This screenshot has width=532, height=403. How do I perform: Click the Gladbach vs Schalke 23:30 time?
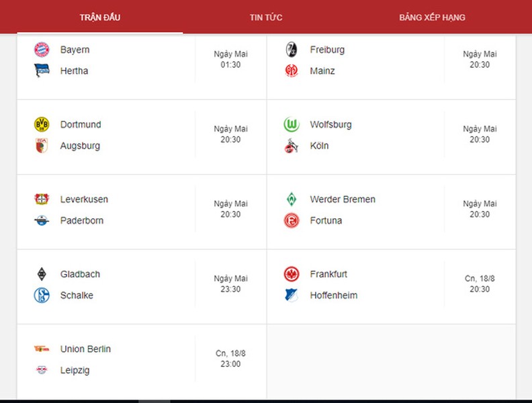click(230, 289)
